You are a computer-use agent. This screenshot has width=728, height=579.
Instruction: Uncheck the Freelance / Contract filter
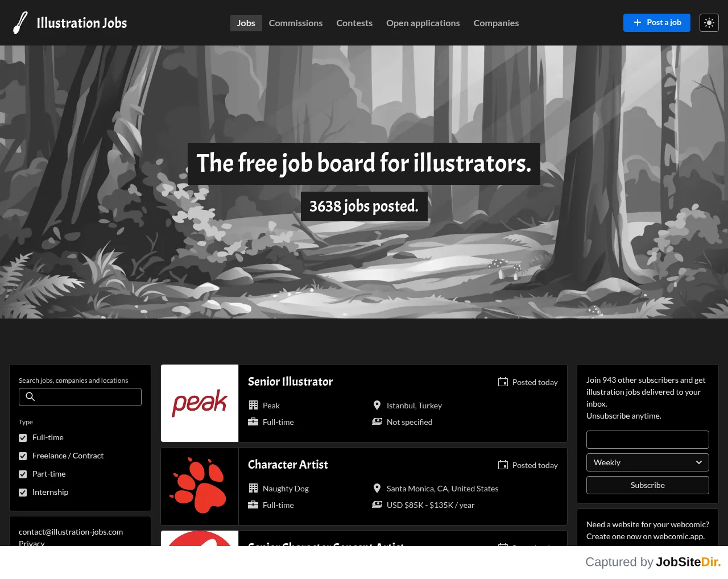pos(23,456)
